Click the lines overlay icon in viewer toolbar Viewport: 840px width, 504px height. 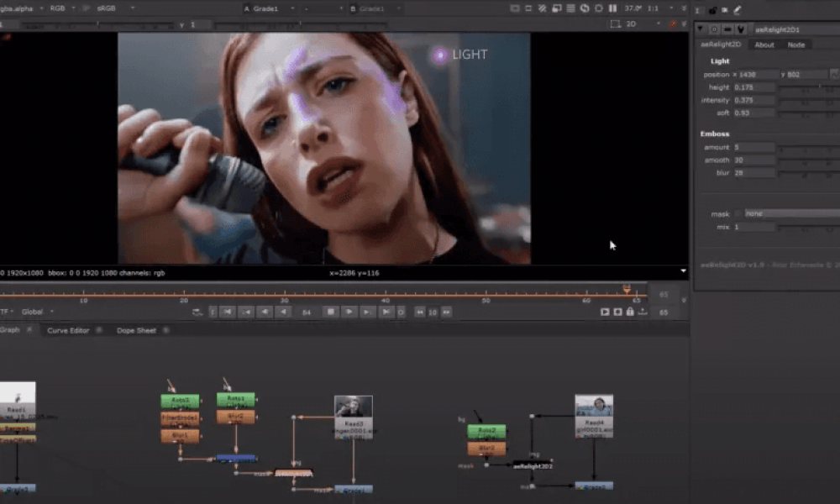570,8
